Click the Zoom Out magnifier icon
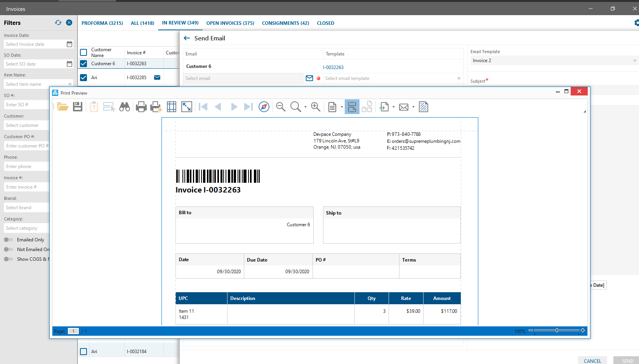The image size is (639, 364). pos(281,107)
